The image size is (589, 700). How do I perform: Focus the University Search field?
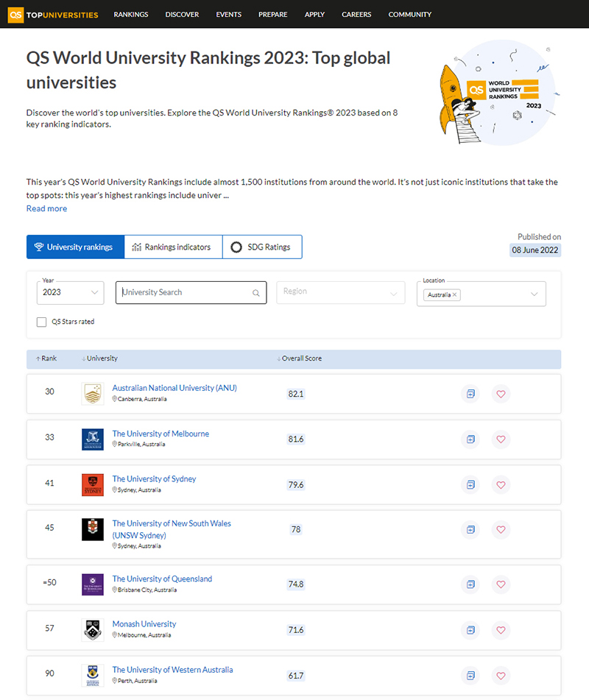coord(191,292)
